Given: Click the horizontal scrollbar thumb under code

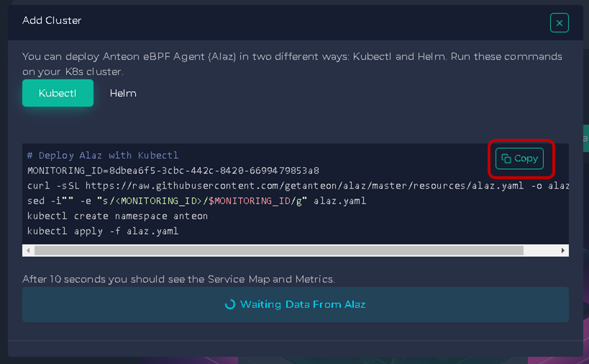Looking at the screenshot, I should (279, 250).
